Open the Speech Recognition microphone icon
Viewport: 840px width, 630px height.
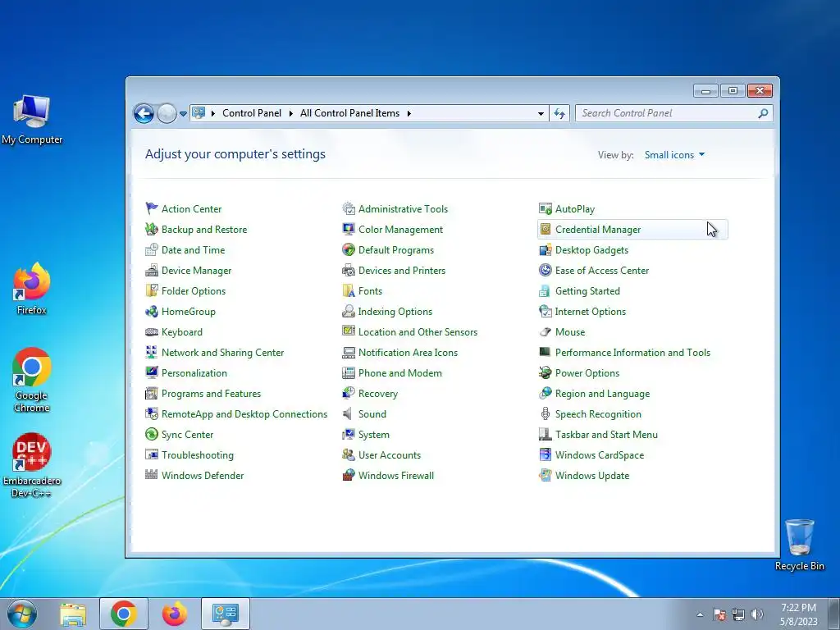[546, 413]
